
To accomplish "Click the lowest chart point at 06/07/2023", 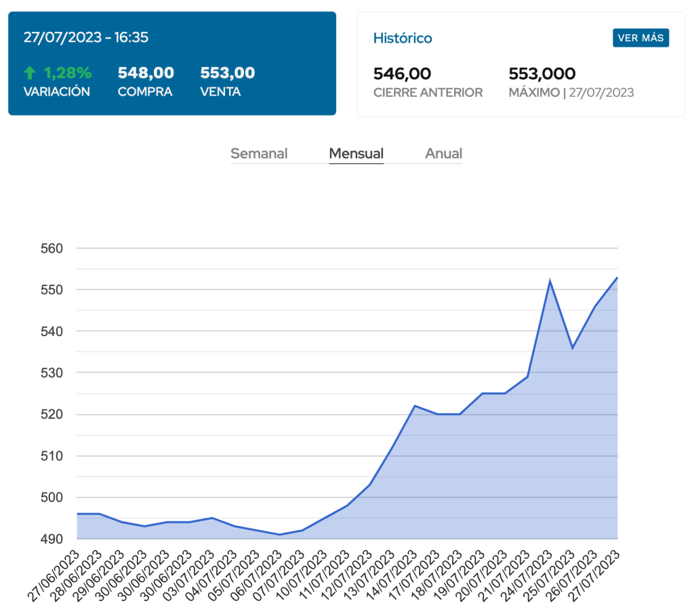I will click(x=280, y=535).
